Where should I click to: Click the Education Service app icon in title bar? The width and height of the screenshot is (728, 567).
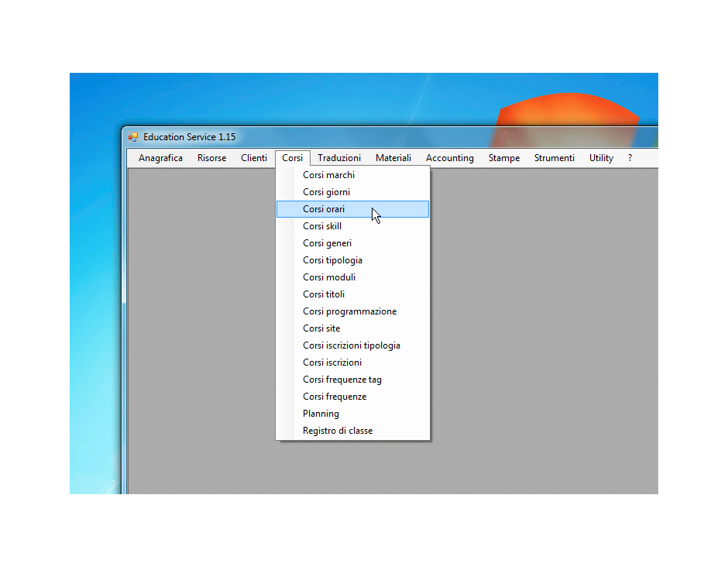point(133,137)
